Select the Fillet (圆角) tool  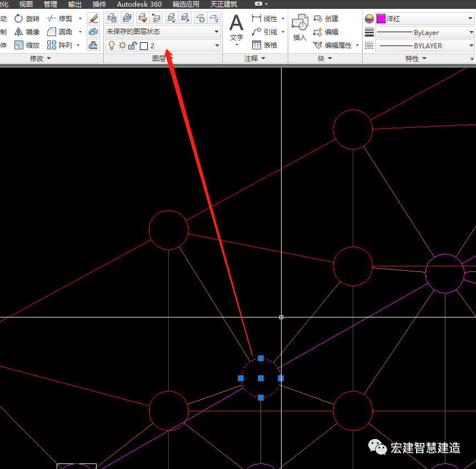coord(60,32)
